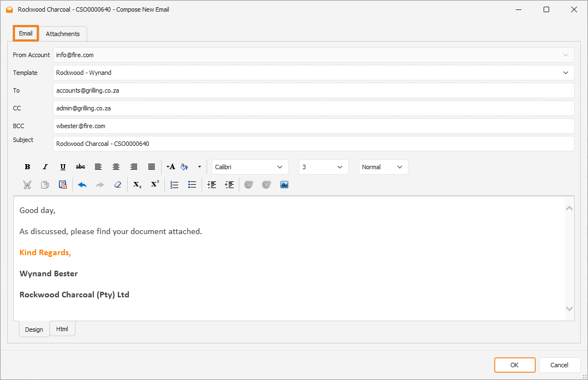Remove the hyperlink
588x380 pixels.
point(267,185)
